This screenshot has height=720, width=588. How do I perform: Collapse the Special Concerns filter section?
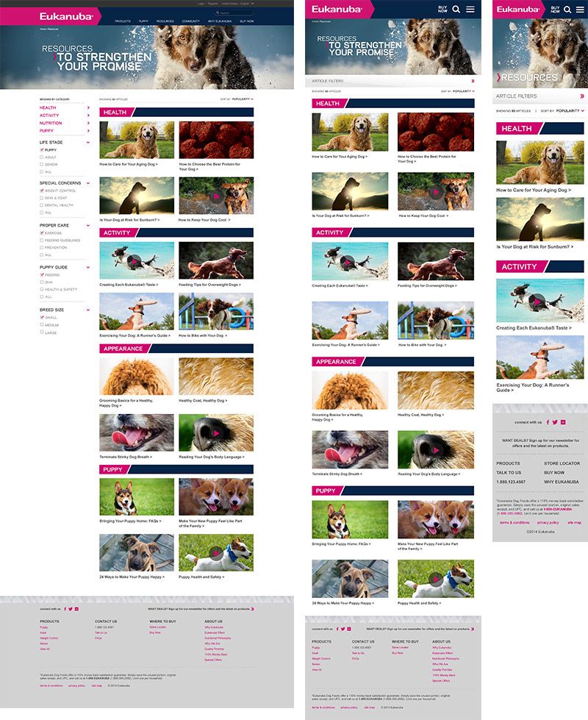coord(88,182)
